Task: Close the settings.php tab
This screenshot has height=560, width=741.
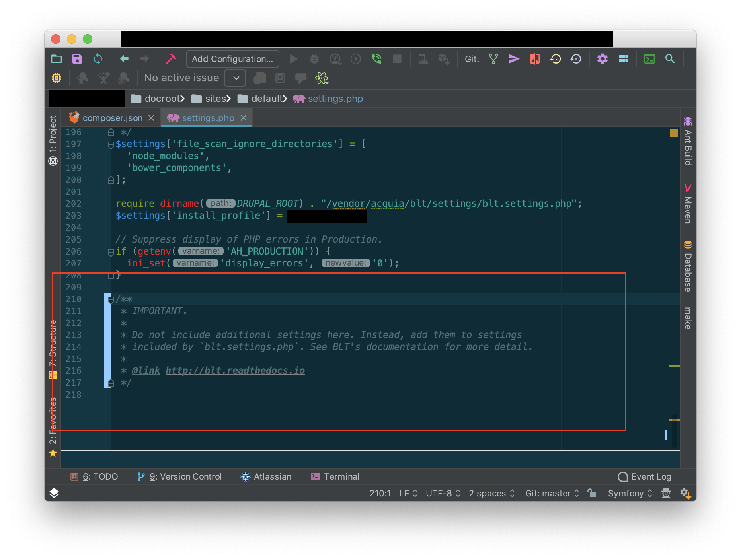Action: coord(244,118)
